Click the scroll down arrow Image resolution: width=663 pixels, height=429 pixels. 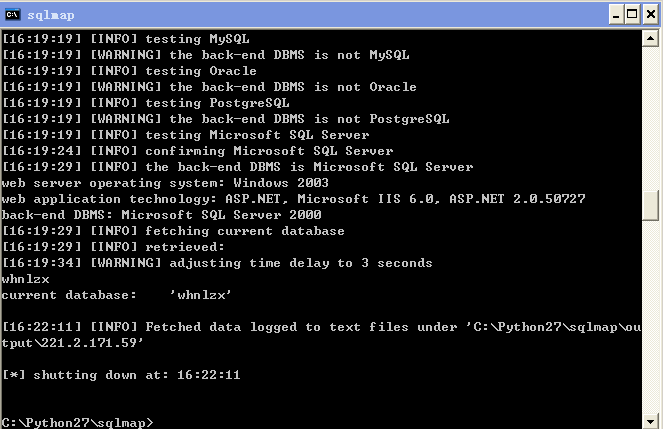click(x=650, y=421)
